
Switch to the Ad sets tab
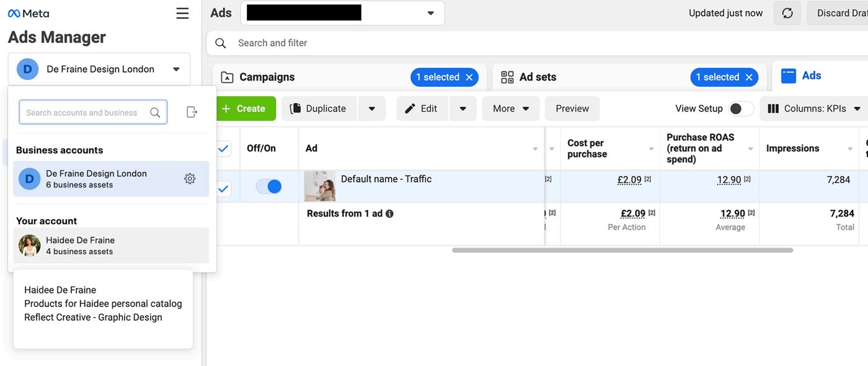(537, 77)
